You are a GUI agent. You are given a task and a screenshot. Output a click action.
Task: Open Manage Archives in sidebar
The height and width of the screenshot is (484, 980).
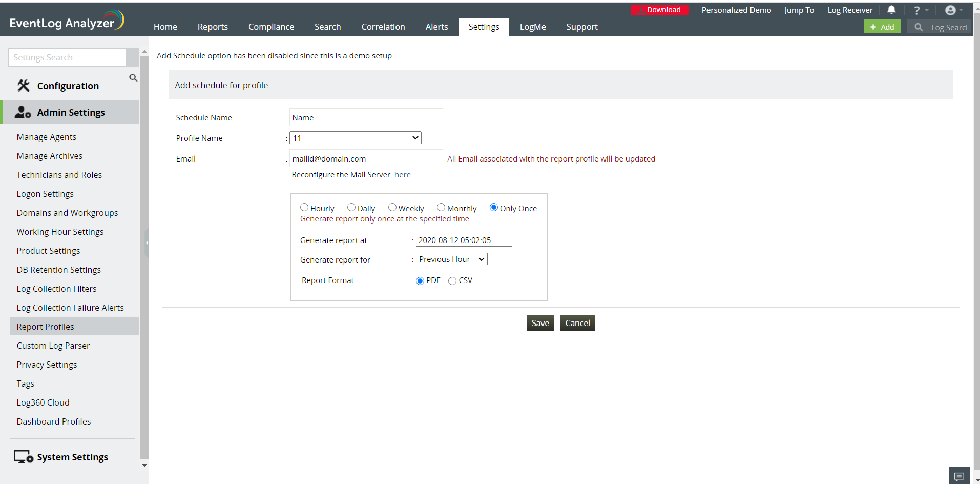click(50, 156)
